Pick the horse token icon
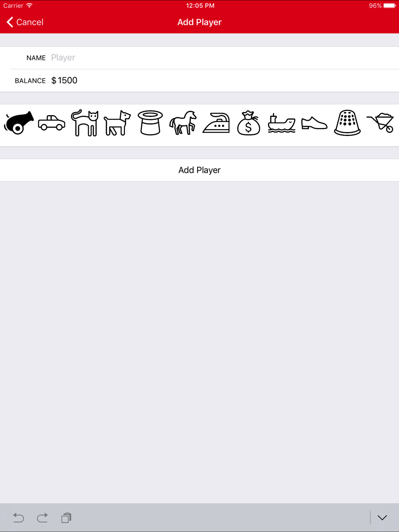The image size is (399, 532). (183, 123)
